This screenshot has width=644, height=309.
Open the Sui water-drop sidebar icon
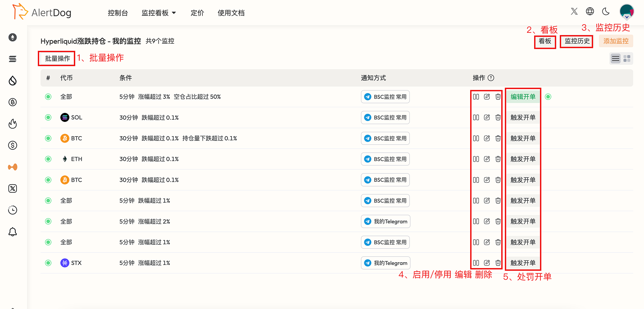pos(13,81)
